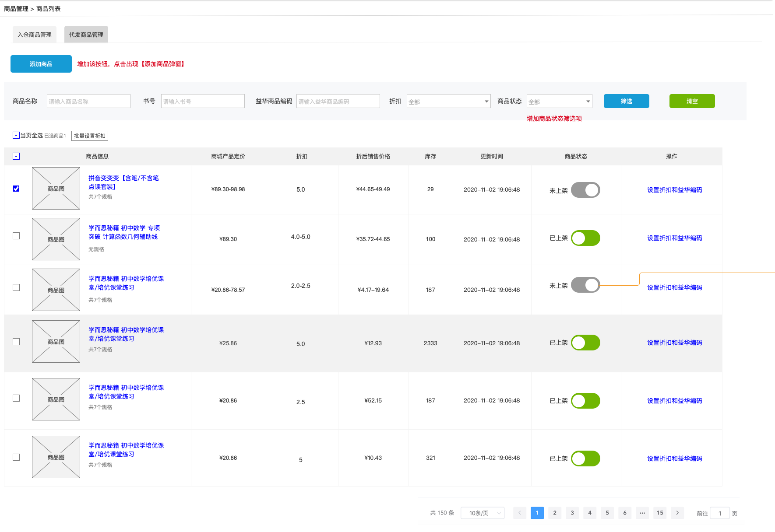Switch on listing for 拼音变变变 product
The width and height of the screenshot is (775, 532).
click(x=585, y=190)
